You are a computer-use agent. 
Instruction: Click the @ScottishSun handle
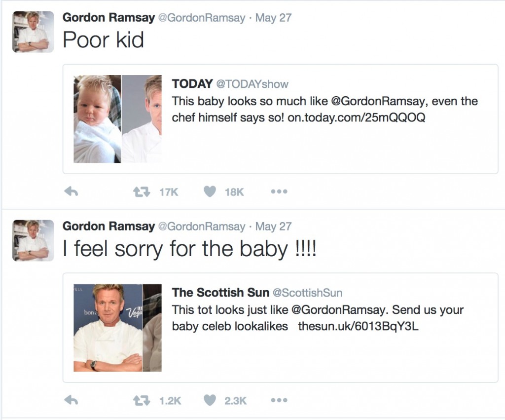click(307, 293)
